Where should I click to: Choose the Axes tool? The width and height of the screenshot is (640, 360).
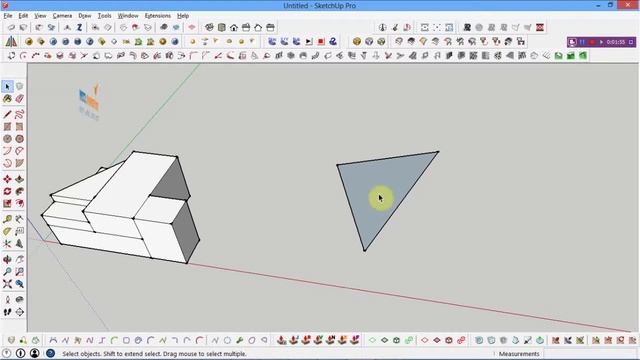click(x=7, y=244)
